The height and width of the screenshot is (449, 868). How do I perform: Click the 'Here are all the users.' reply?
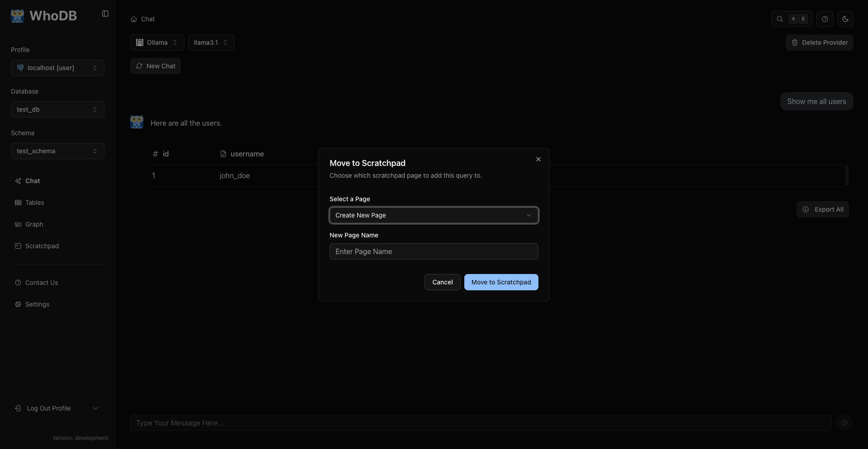pos(186,123)
